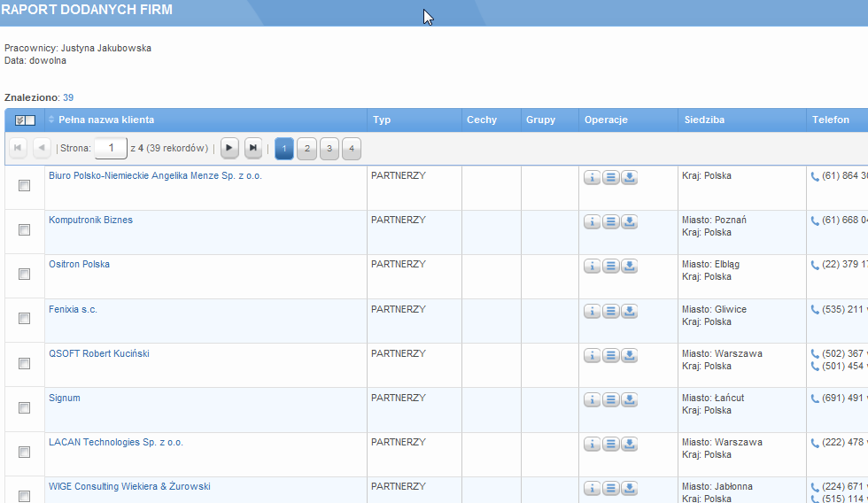Open info icon for WIGE Consulting row
The image size is (868, 503).
(592, 489)
